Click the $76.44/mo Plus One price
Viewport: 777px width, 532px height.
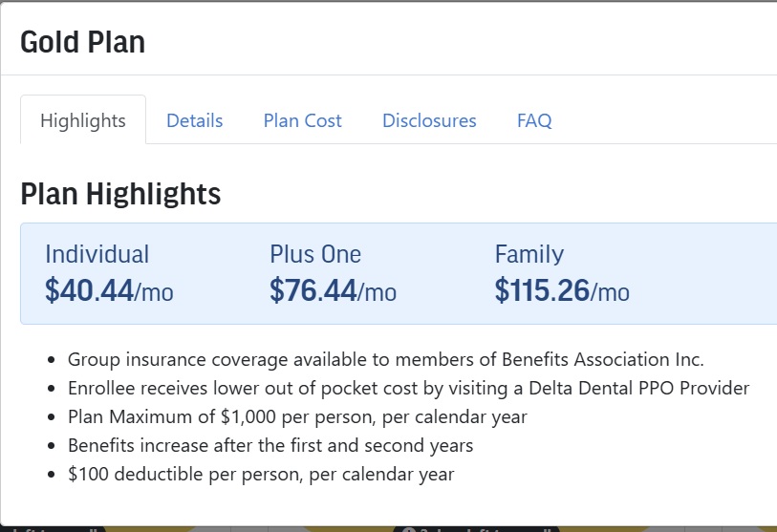coord(333,290)
